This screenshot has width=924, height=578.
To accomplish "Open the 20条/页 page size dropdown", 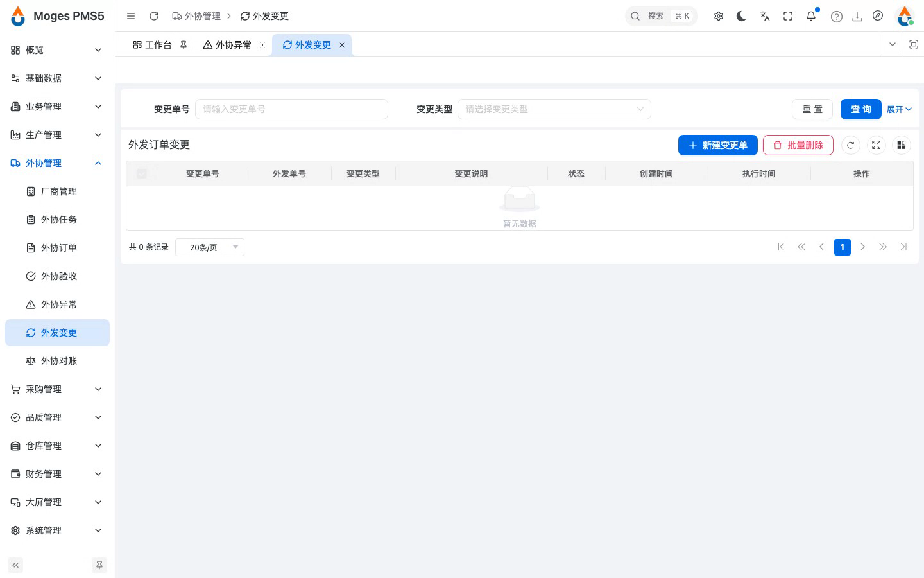I will 210,247.
